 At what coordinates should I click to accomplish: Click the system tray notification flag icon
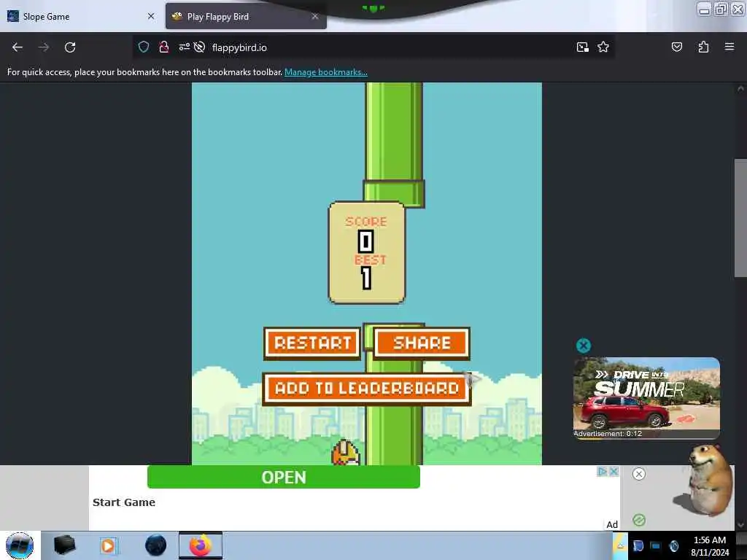[x=620, y=545]
